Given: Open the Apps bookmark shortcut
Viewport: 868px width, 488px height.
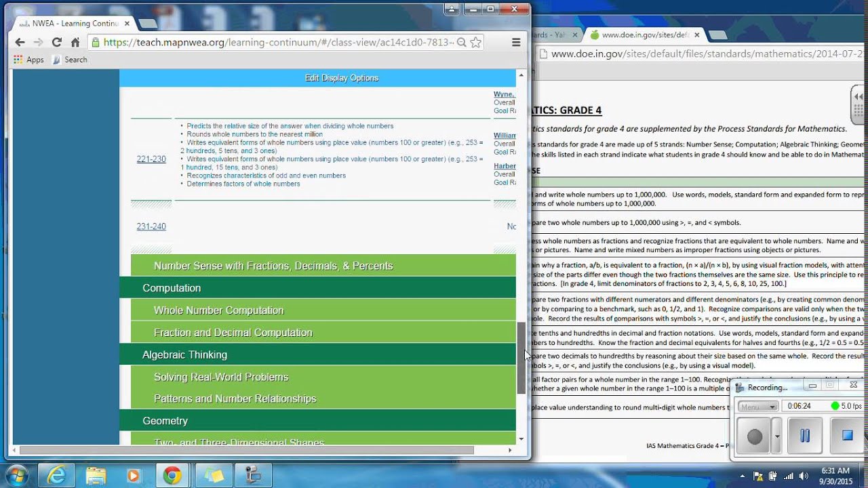Looking at the screenshot, I should coord(28,60).
